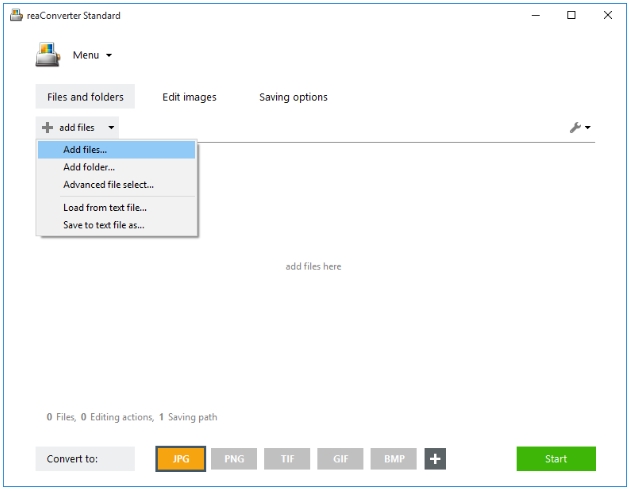The image size is (630, 491).
Task: Open the wrench settings icon
Action: [575, 127]
